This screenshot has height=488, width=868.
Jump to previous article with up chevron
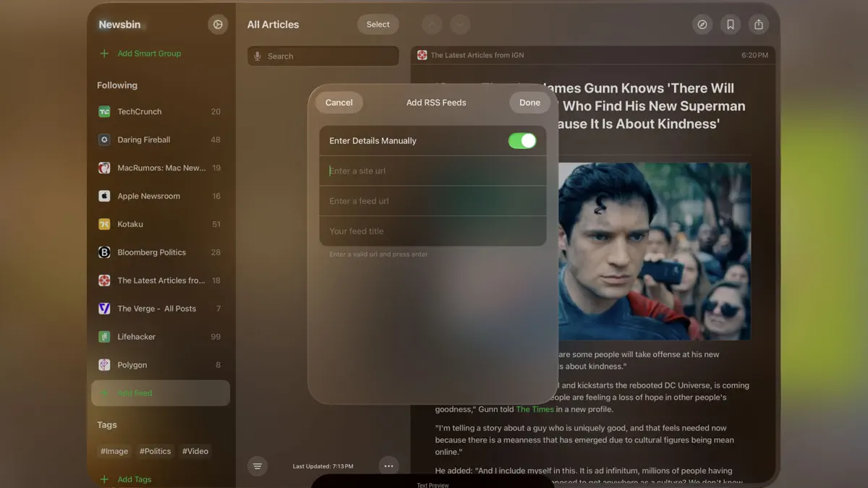pyautogui.click(x=432, y=24)
